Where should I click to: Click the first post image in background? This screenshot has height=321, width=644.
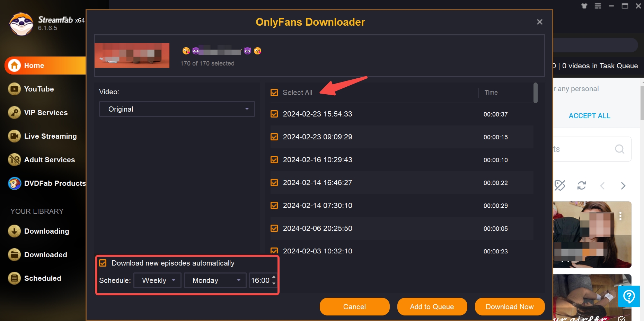[x=592, y=235]
